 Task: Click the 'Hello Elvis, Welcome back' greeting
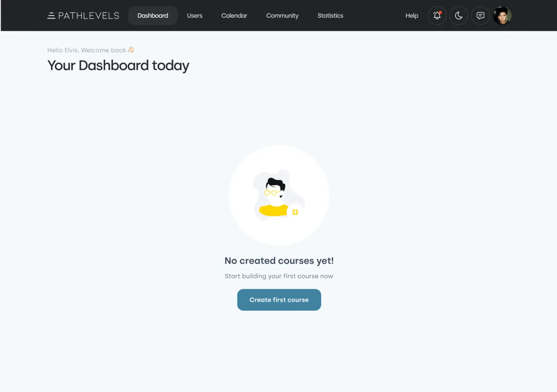pyautogui.click(x=87, y=50)
